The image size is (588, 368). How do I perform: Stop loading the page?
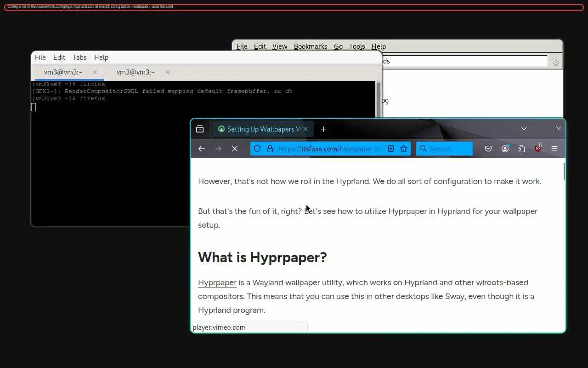(235, 149)
